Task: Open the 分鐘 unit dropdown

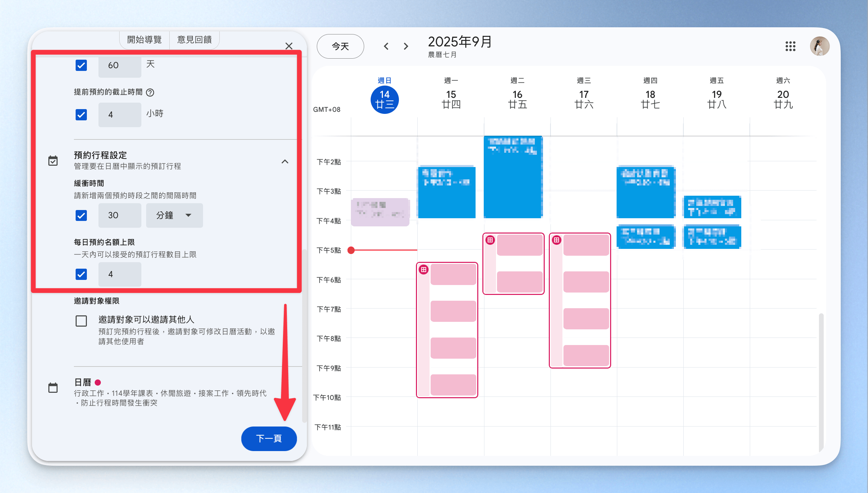Action: [174, 215]
